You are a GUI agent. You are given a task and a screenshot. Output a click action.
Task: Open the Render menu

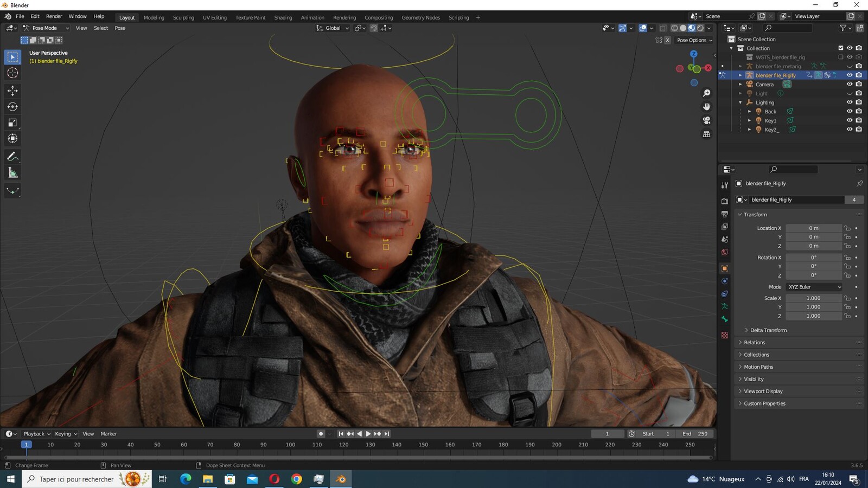[54, 16]
